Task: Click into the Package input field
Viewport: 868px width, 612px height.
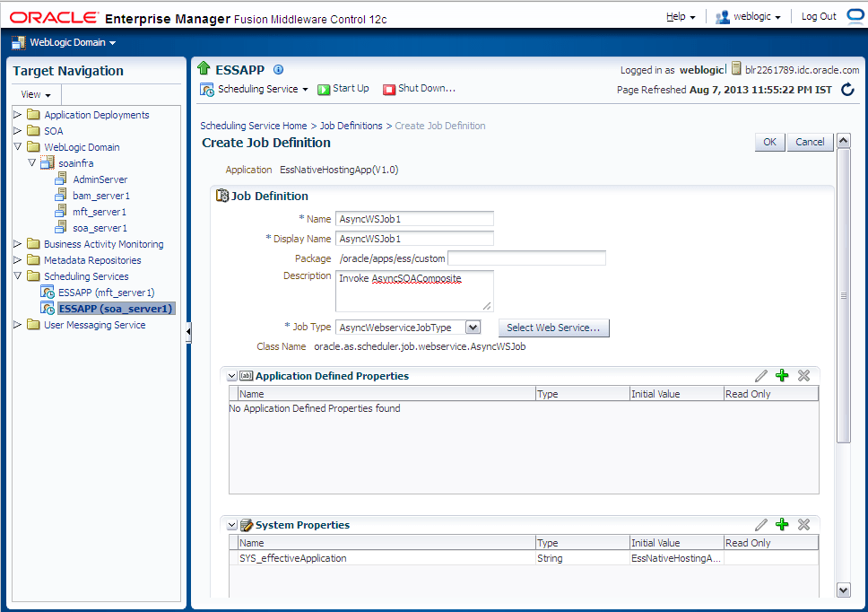Action: click(526, 258)
